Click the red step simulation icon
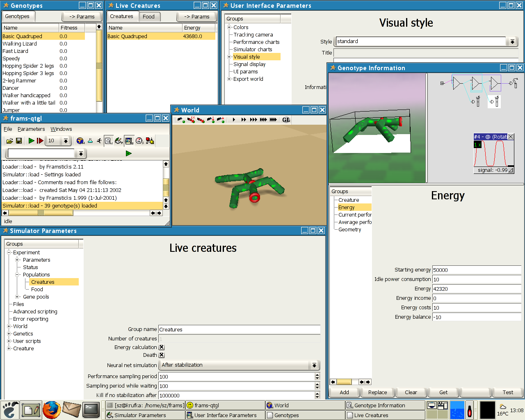This screenshot has height=420, width=525. pos(40,141)
